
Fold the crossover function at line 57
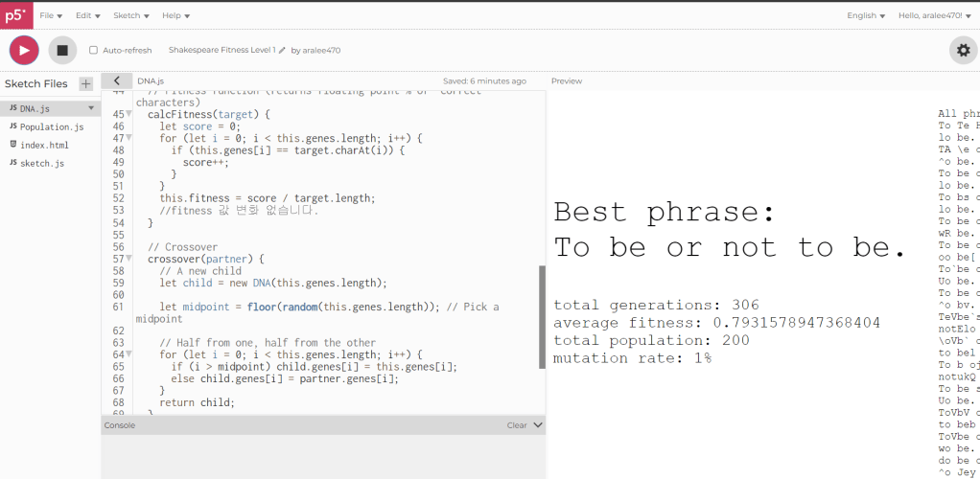tap(128, 260)
